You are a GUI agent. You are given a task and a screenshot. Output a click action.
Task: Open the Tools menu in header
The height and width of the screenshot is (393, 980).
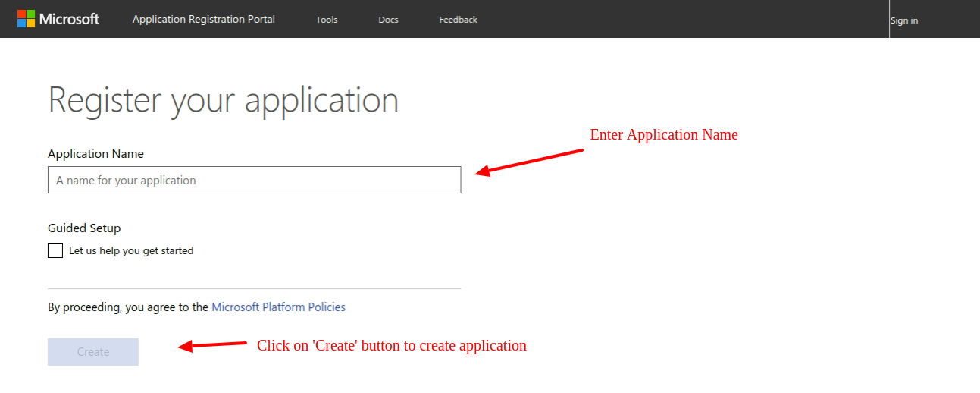click(x=327, y=20)
